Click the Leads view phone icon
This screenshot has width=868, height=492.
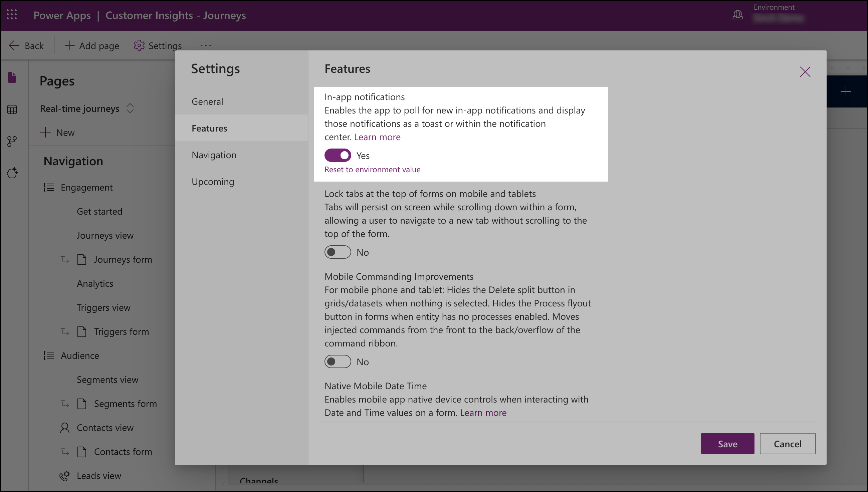(x=64, y=476)
